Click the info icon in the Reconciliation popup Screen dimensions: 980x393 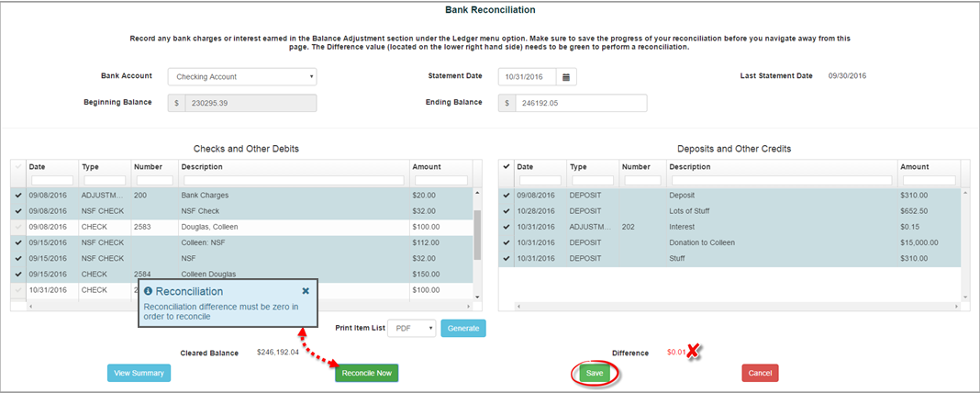[149, 291]
